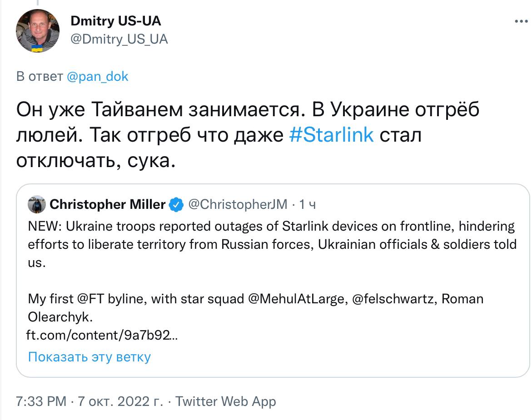Open the Christopher Miller author name
The width and height of the screenshot is (532, 420).
point(107,205)
